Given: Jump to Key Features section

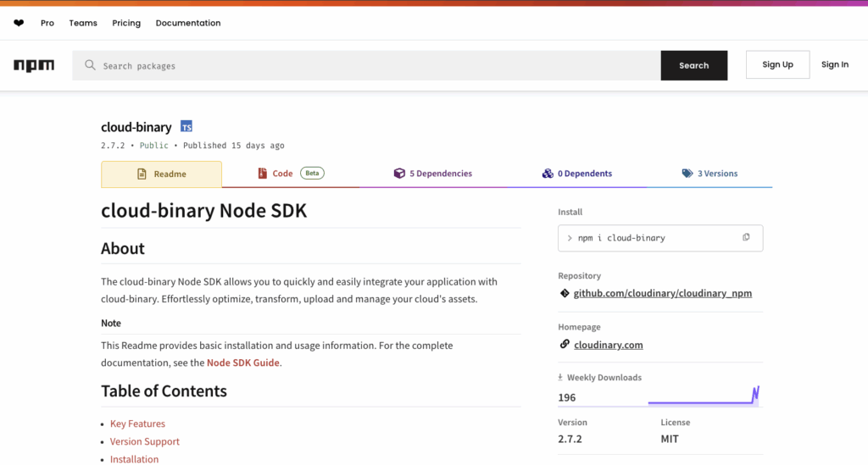Looking at the screenshot, I should [137, 423].
